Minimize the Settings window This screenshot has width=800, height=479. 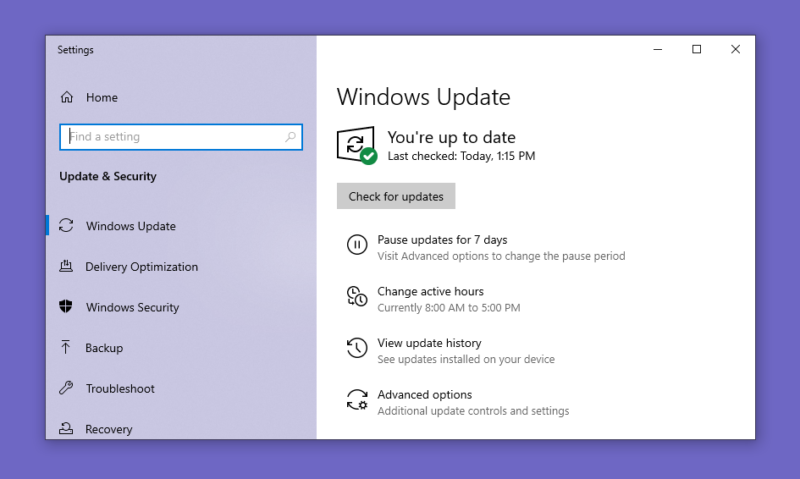658,49
